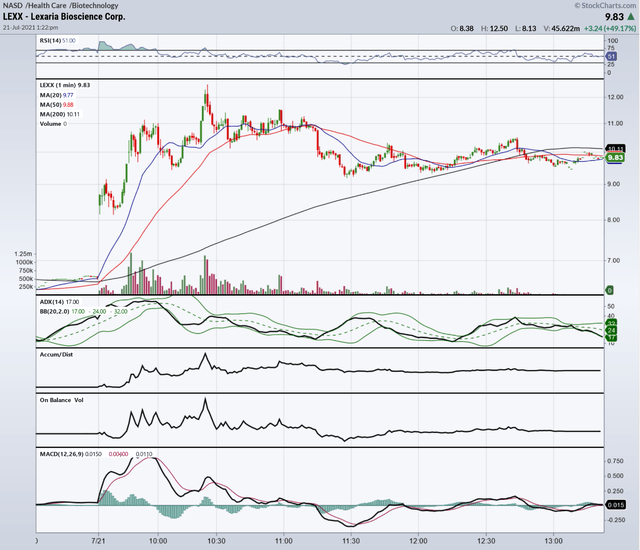The width and height of the screenshot is (640, 550).
Task: Click the 12:00 time axis label
Action: click(418, 541)
